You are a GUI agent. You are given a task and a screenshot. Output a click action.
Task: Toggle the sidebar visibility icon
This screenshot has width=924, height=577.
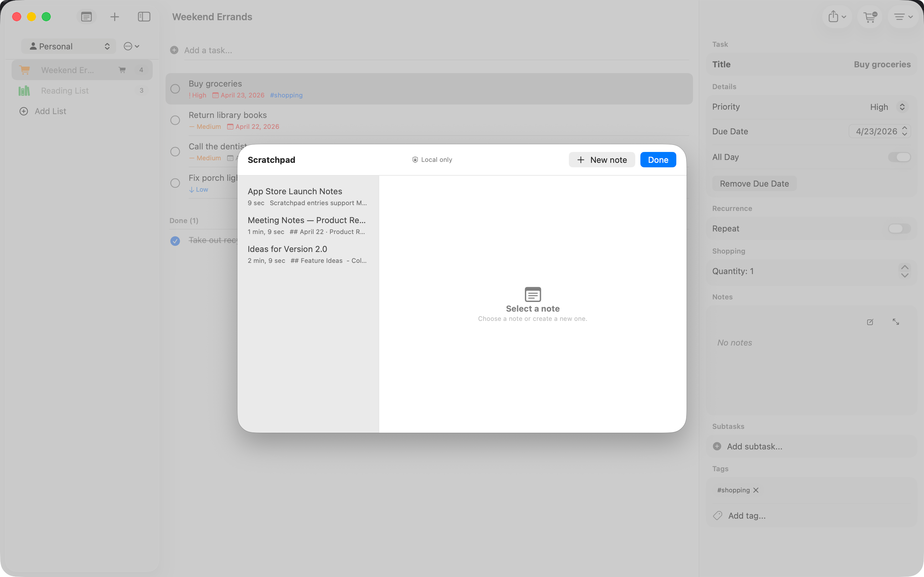click(144, 17)
